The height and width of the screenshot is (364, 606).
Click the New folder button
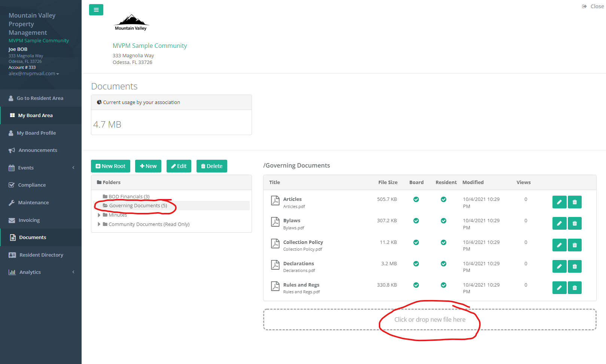click(148, 166)
